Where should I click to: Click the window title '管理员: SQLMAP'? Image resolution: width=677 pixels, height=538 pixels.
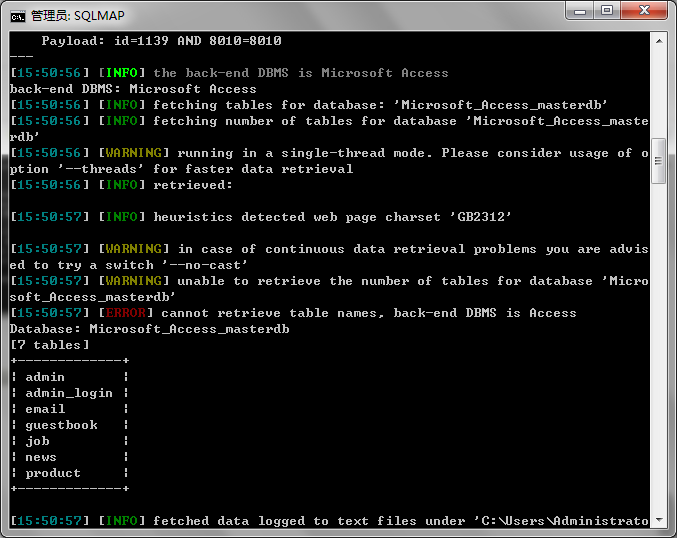78,16
